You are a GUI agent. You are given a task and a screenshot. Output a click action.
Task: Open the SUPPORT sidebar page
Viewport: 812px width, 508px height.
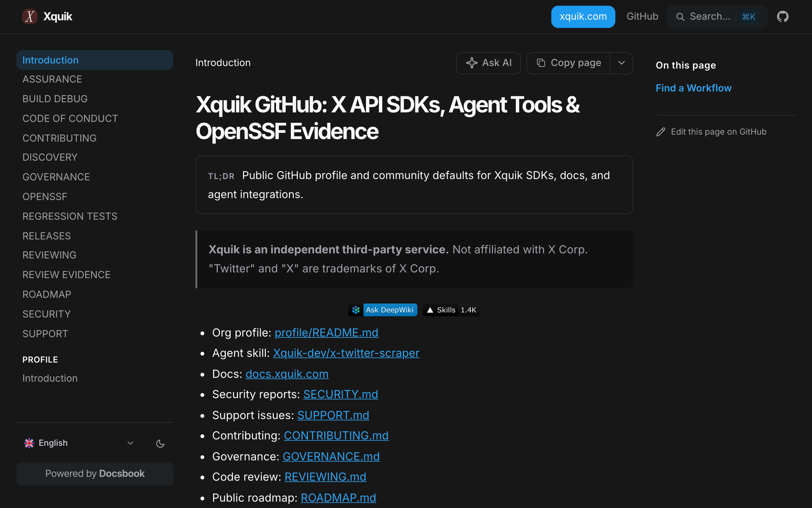(x=45, y=334)
